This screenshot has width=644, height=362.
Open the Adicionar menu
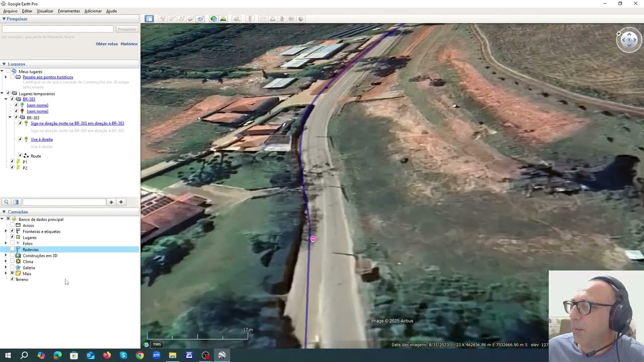pos(93,11)
